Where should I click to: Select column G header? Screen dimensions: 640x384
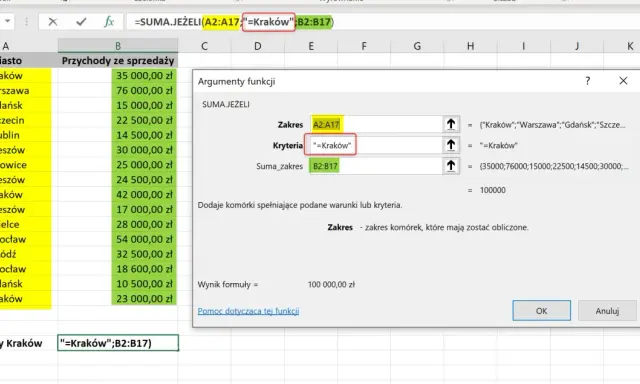(x=417, y=46)
